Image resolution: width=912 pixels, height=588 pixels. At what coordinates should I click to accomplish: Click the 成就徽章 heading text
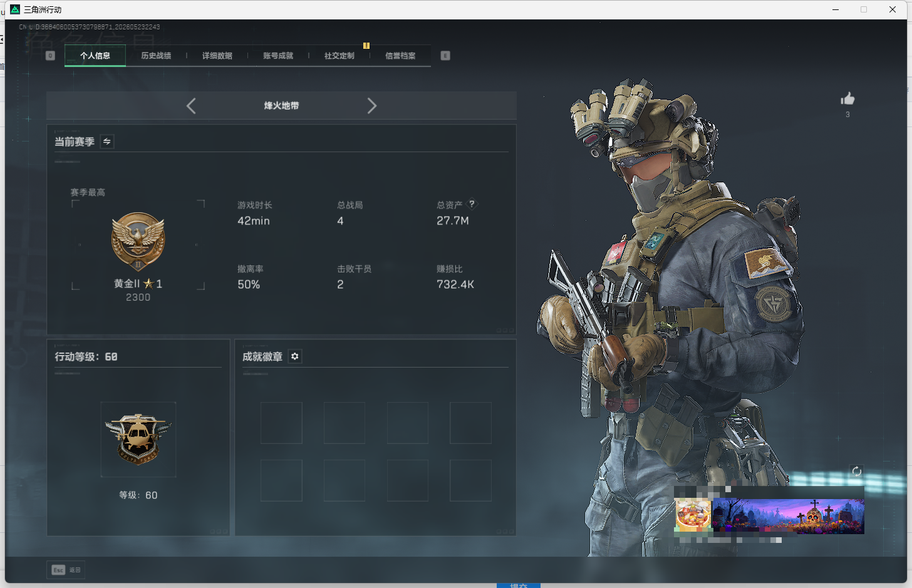coord(262,357)
